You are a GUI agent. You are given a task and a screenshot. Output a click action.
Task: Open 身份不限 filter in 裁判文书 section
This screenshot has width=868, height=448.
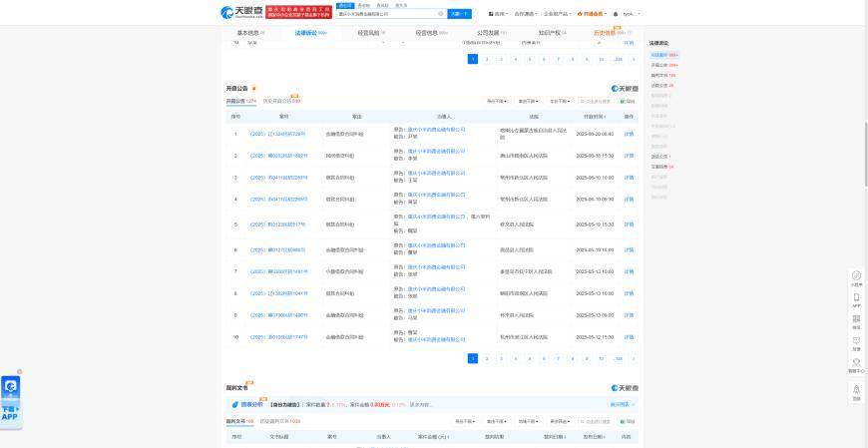(466, 421)
